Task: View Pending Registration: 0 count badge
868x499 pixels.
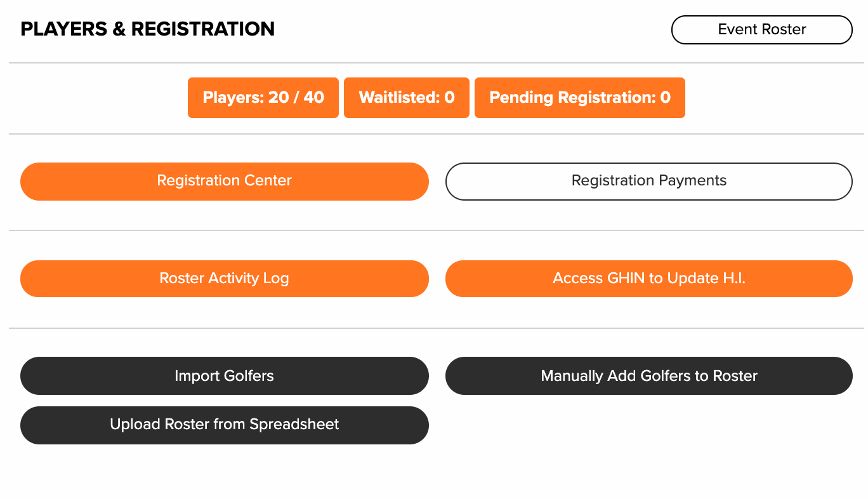Action: [580, 98]
